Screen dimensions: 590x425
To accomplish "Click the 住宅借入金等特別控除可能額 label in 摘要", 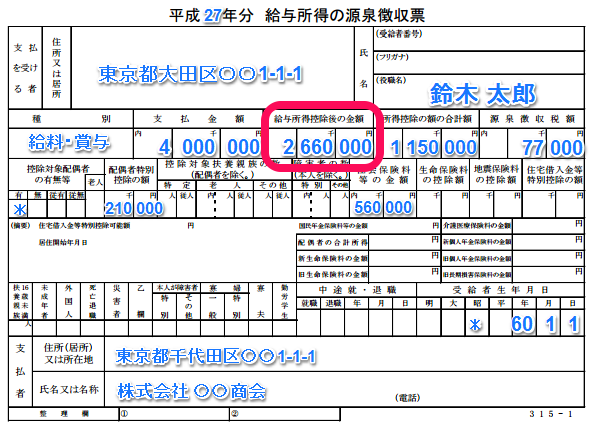I will tap(84, 226).
